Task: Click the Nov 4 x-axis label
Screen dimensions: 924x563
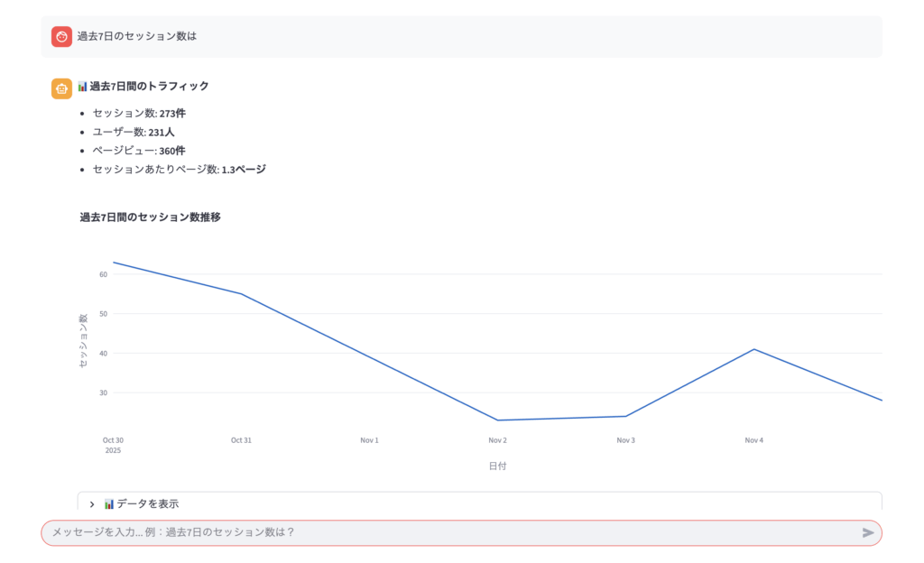Action: 753,440
